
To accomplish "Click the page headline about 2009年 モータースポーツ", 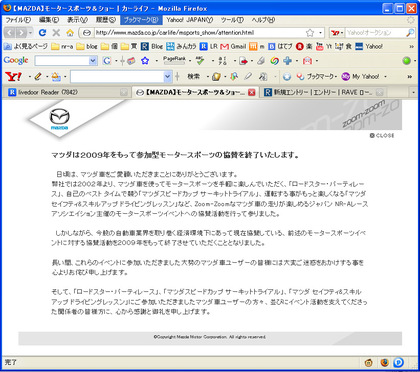I will (175, 155).
